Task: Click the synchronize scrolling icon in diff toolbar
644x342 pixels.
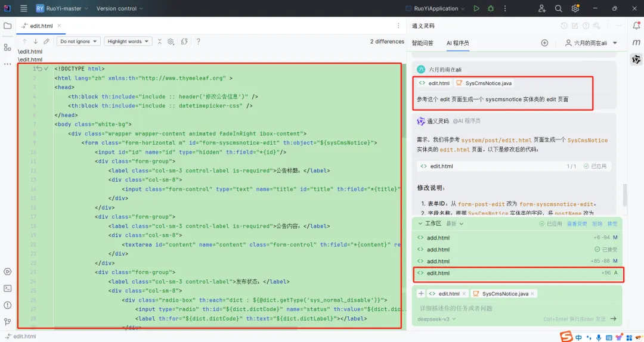Action: [x=184, y=42]
